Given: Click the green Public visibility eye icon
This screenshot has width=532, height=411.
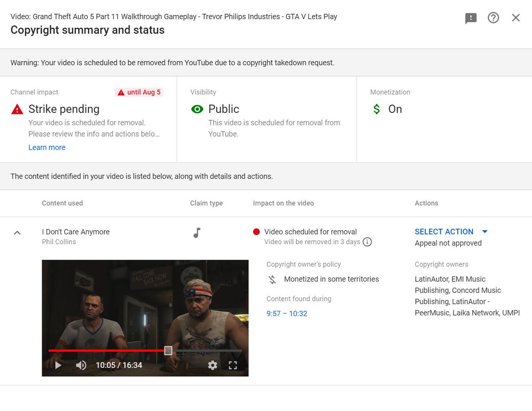Looking at the screenshot, I should pyautogui.click(x=197, y=109).
